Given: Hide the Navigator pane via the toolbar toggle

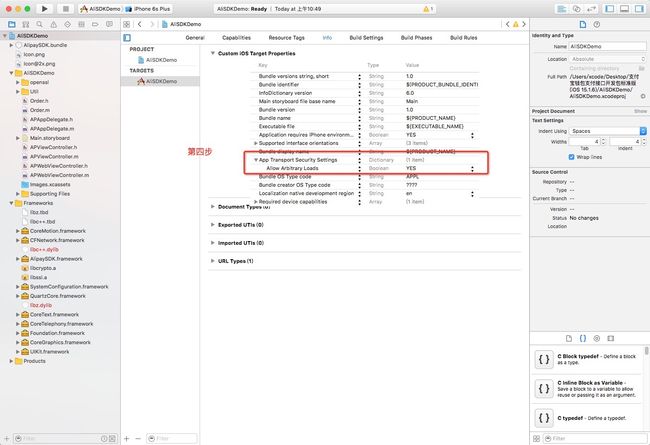Looking at the screenshot, I should (610, 9).
